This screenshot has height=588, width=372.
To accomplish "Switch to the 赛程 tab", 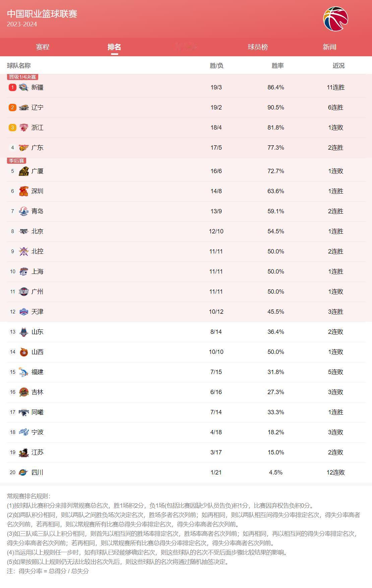I will 43,47.
